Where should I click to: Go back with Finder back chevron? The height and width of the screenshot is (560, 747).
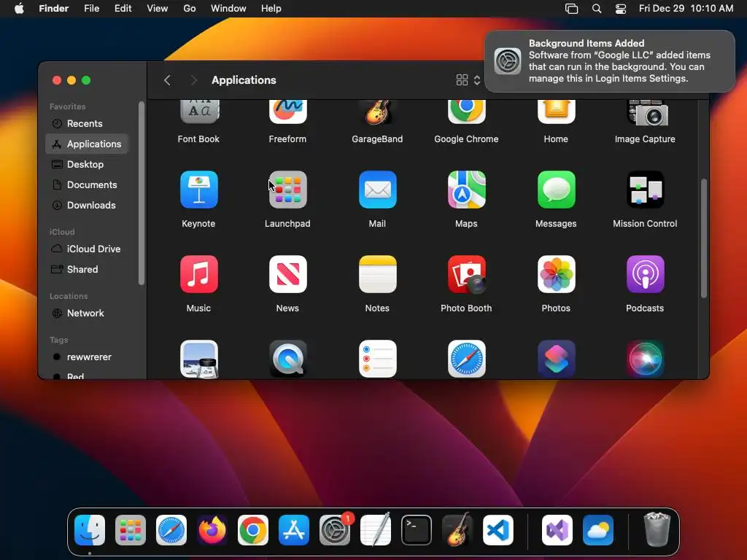(167, 80)
